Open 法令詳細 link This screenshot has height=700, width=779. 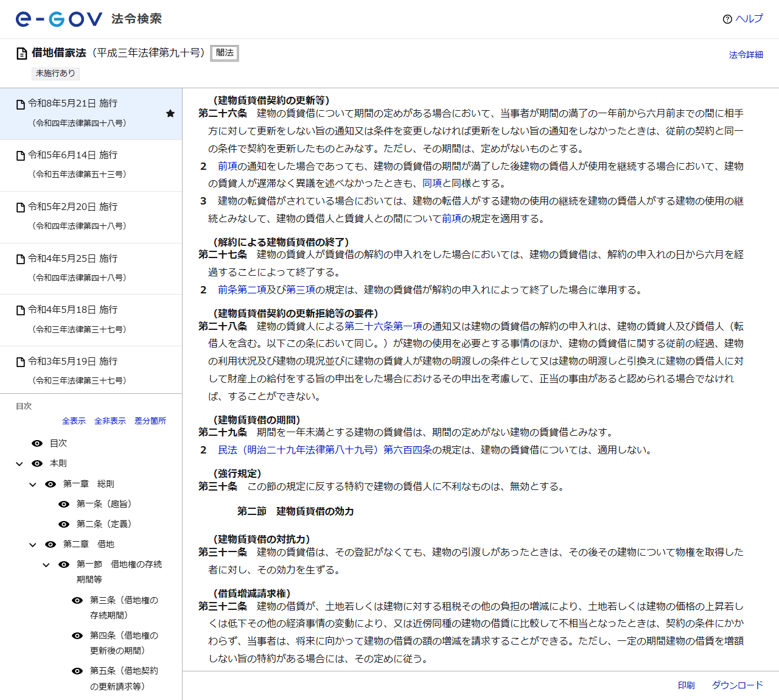click(x=746, y=55)
